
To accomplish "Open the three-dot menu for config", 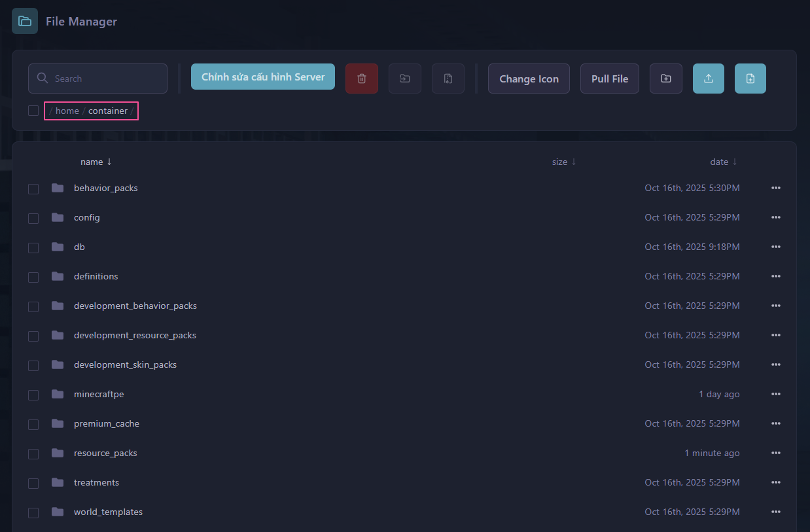I will point(775,217).
